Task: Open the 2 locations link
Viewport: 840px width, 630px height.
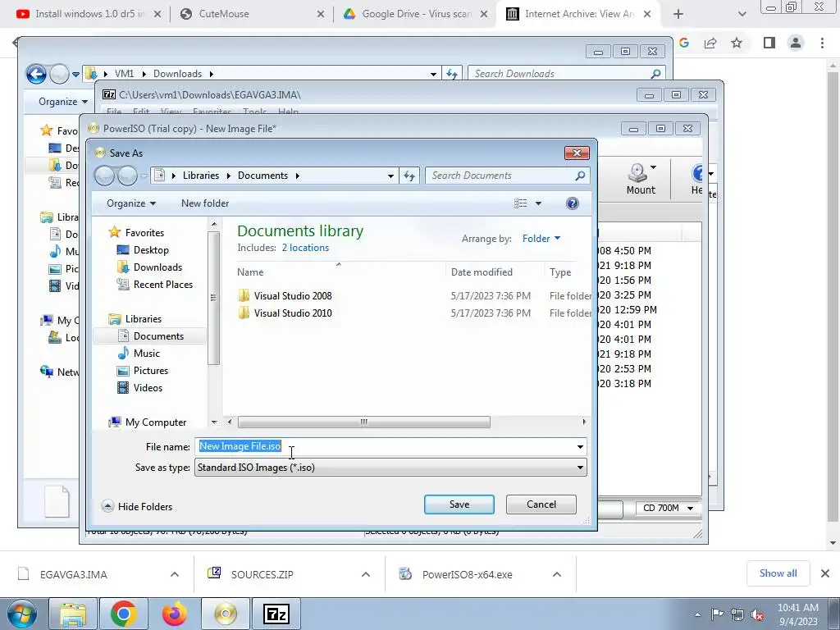Action: [305, 248]
